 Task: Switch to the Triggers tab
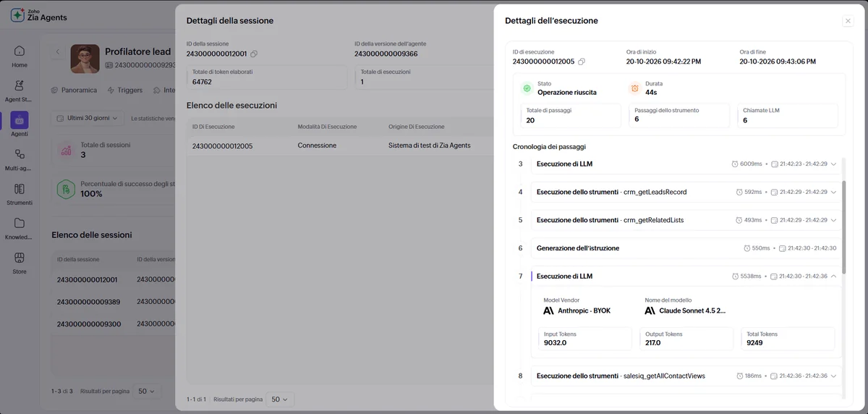[x=124, y=90]
